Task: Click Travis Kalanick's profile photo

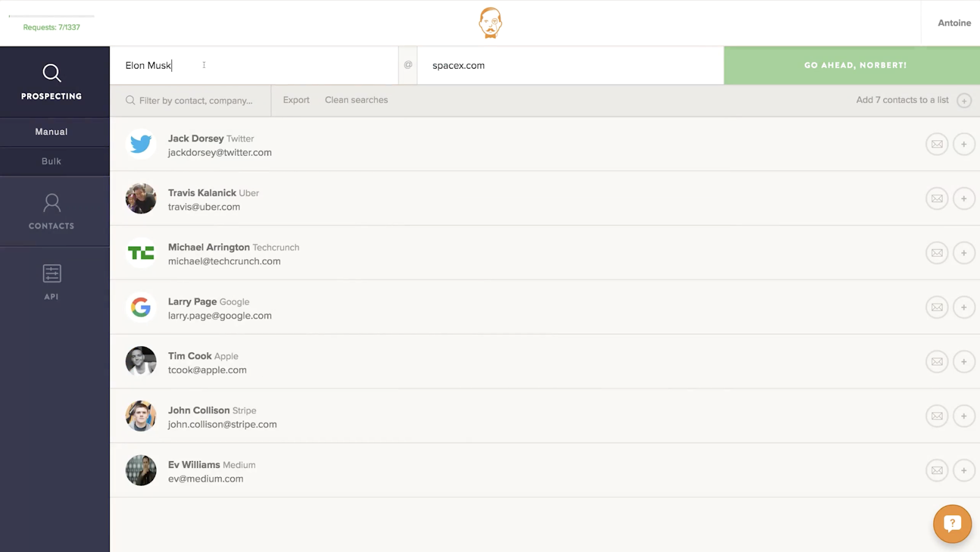Action: pyautogui.click(x=141, y=198)
